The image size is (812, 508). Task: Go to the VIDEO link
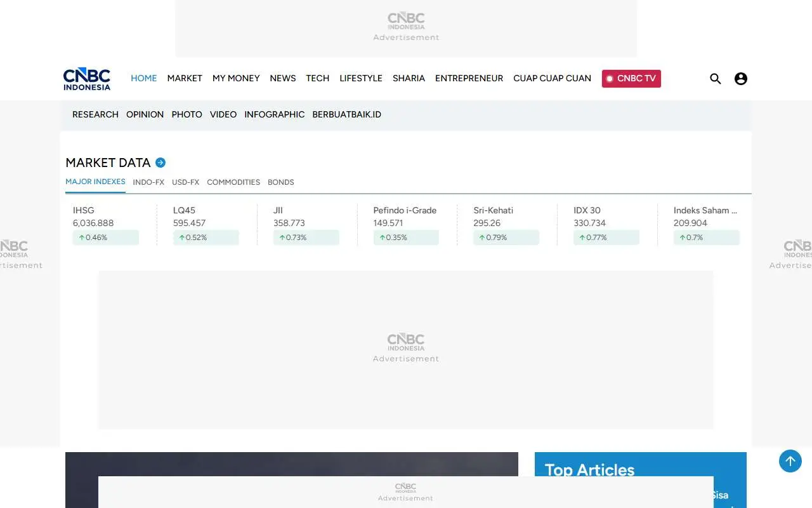pos(223,114)
